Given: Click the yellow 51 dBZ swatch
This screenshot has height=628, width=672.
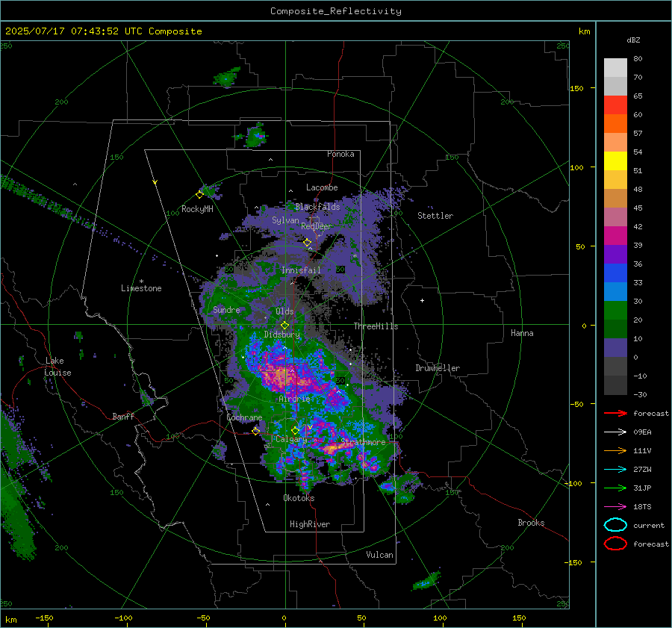Looking at the screenshot, I should (615, 161).
